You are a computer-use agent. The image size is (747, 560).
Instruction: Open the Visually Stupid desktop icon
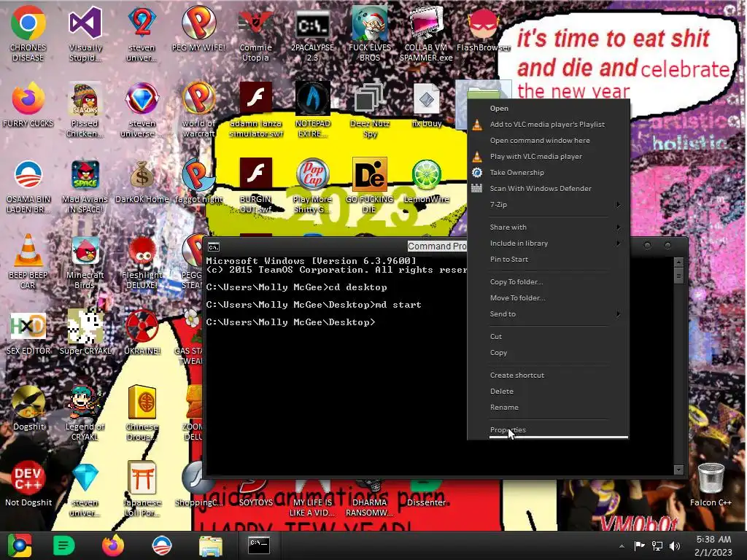coord(85,34)
